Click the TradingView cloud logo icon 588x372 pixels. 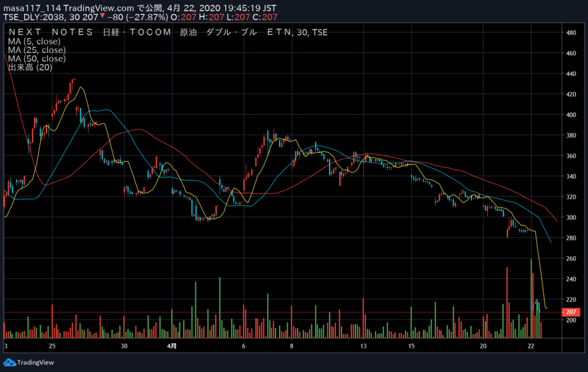[9, 363]
